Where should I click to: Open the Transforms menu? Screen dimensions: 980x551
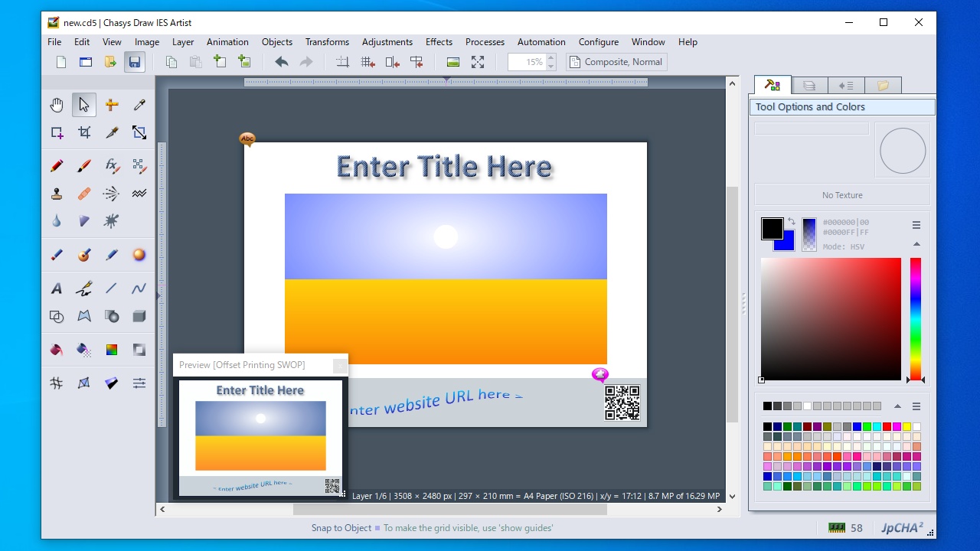tap(327, 42)
